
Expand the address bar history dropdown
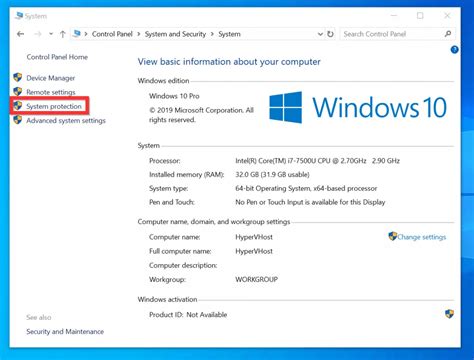click(x=320, y=34)
